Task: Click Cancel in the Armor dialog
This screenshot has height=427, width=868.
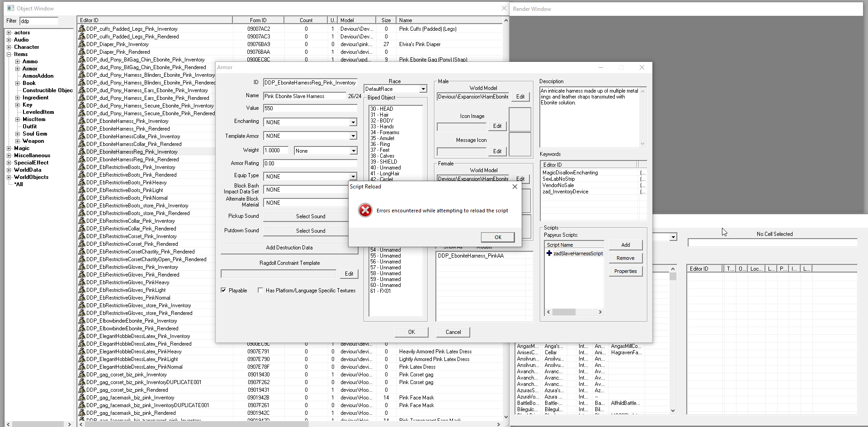Action: tap(453, 332)
